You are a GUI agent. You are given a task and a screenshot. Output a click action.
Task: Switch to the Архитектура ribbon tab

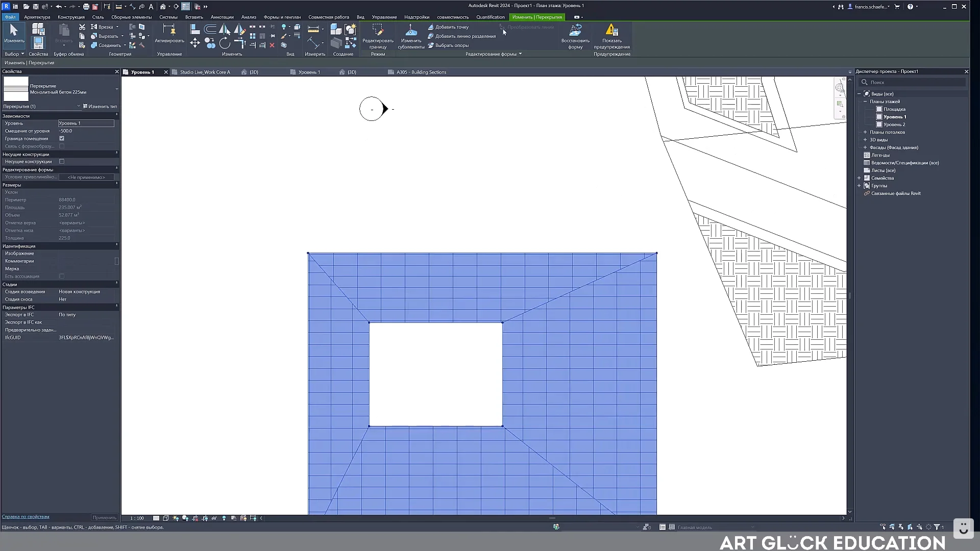[37, 17]
